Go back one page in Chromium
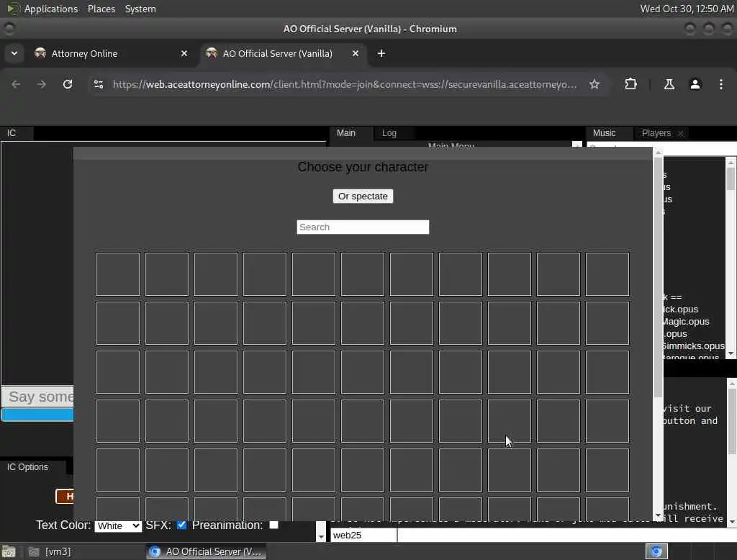737x560 pixels. [x=16, y=84]
